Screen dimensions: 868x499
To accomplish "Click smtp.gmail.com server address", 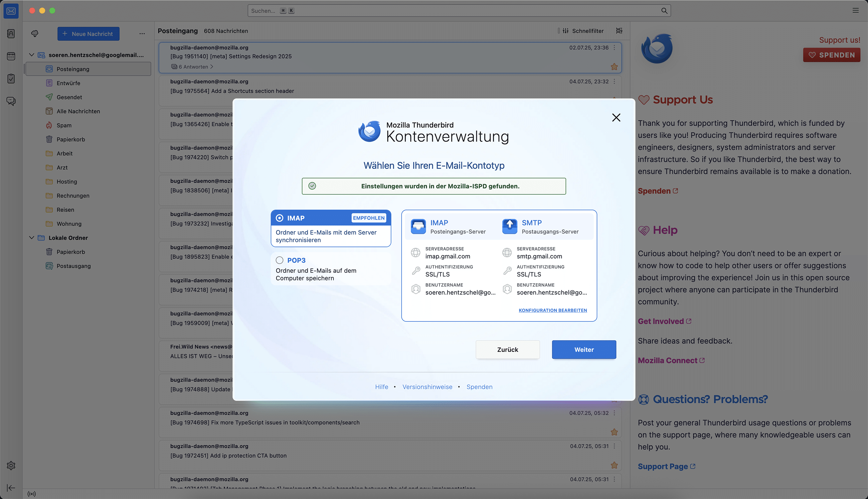I will [539, 256].
